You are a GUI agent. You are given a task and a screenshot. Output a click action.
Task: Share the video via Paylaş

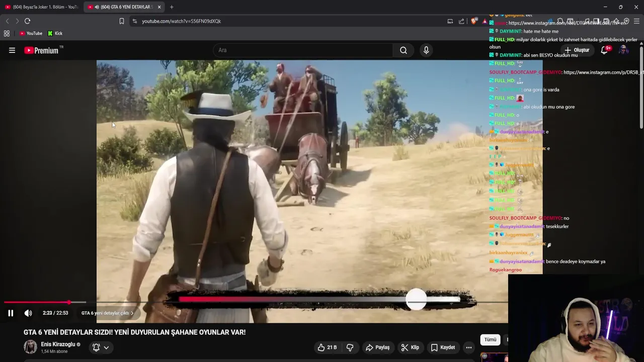click(x=378, y=347)
